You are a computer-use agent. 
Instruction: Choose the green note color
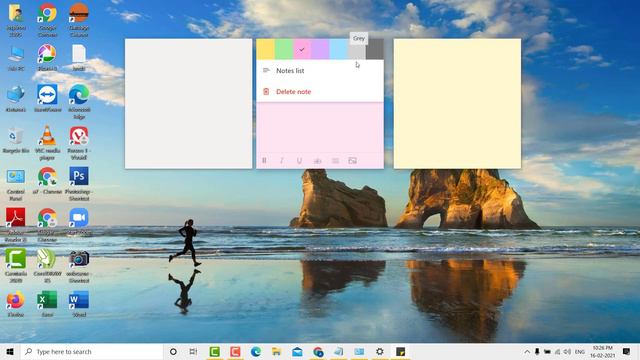(284, 49)
